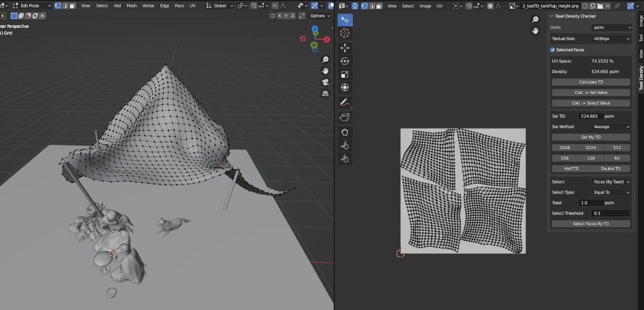This screenshot has height=310, width=644.
Task: Choose the UV Scale tool
Action: pos(345,74)
